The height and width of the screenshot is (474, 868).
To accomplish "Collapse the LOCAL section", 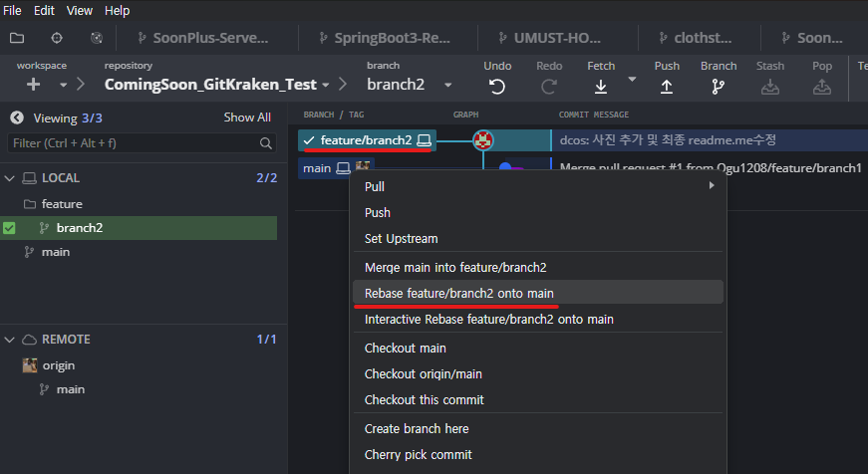I will tap(9, 178).
